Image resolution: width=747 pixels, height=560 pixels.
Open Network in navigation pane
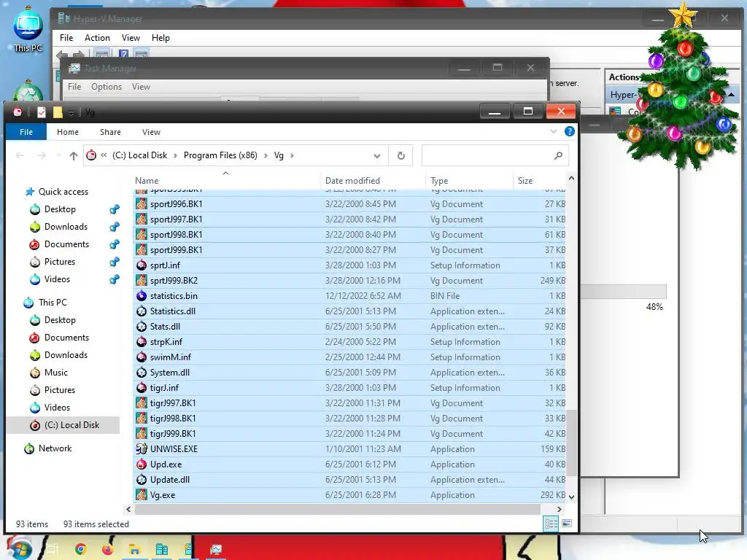[55, 448]
